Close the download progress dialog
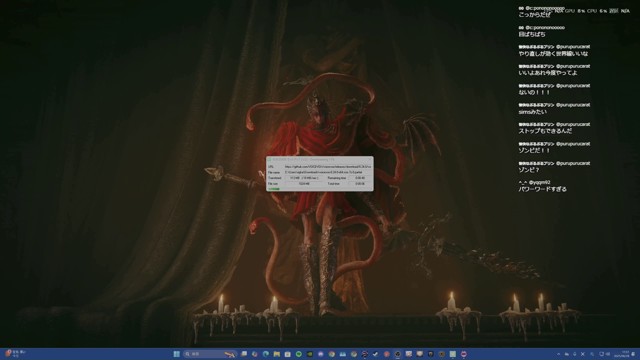The image size is (640, 360). (x=370, y=159)
